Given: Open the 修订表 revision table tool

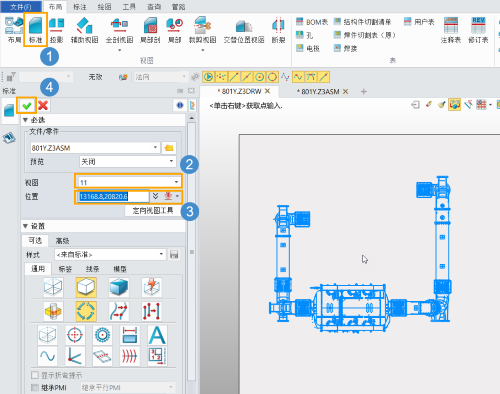Looking at the screenshot, I should [478, 30].
